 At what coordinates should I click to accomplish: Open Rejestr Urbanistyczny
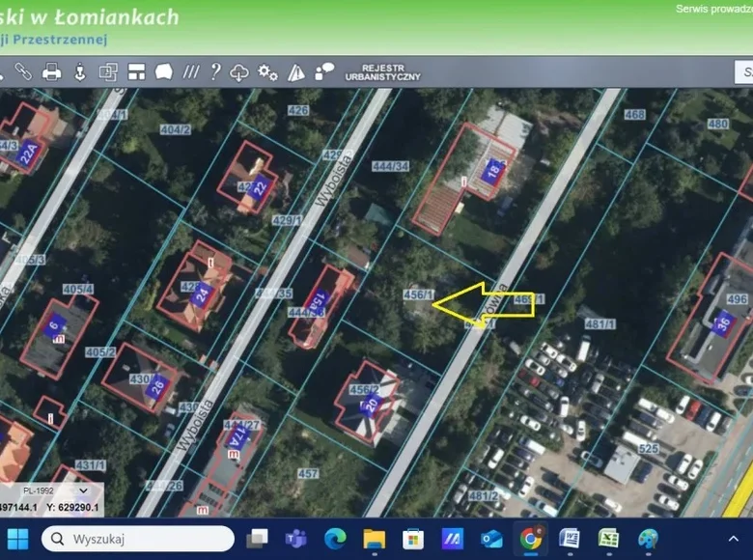click(x=383, y=71)
